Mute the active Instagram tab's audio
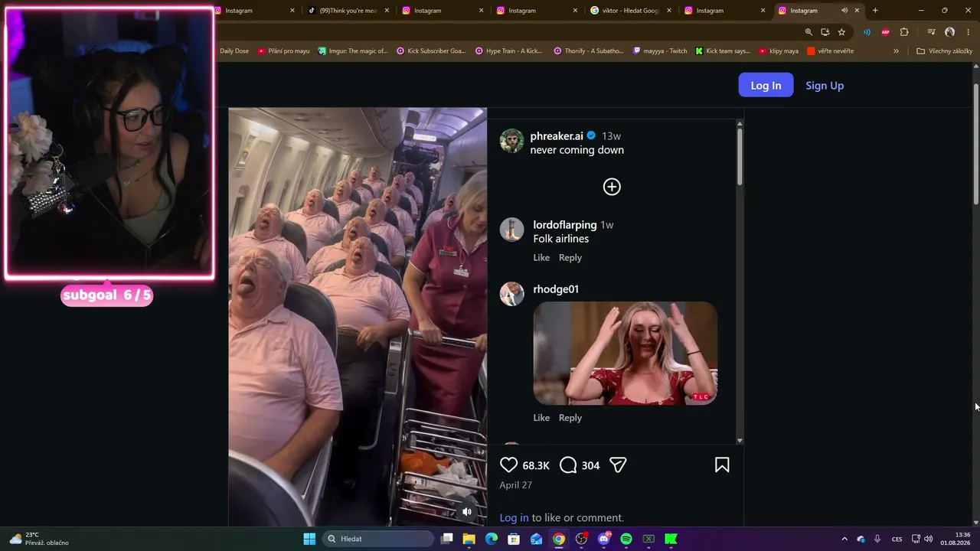980x551 pixels. [844, 11]
